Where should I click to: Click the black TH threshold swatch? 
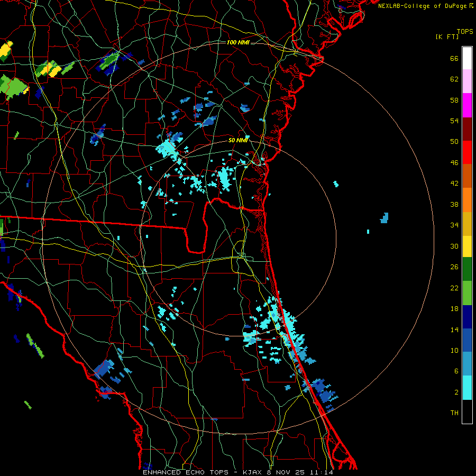tap(467, 411)
